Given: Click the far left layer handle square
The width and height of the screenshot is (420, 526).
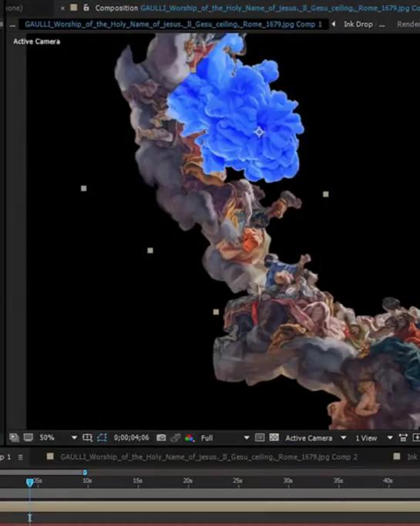Looking at the screenshot, I should coord(84,188).
